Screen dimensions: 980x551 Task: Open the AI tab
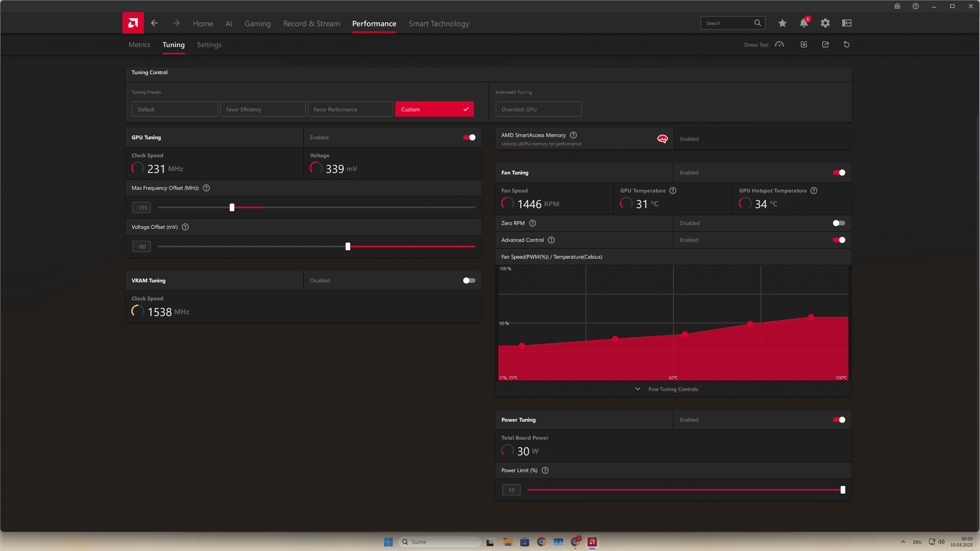pyautogui.click(x=229, y=23)
